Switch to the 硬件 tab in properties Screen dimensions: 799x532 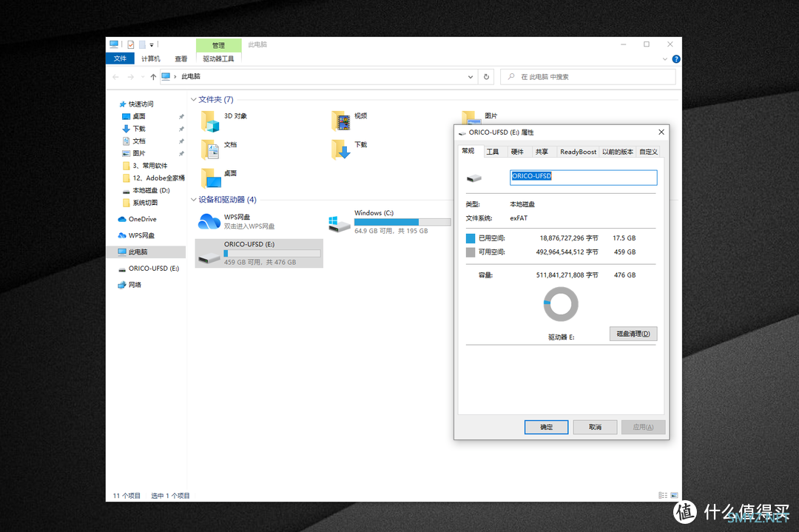517,152
